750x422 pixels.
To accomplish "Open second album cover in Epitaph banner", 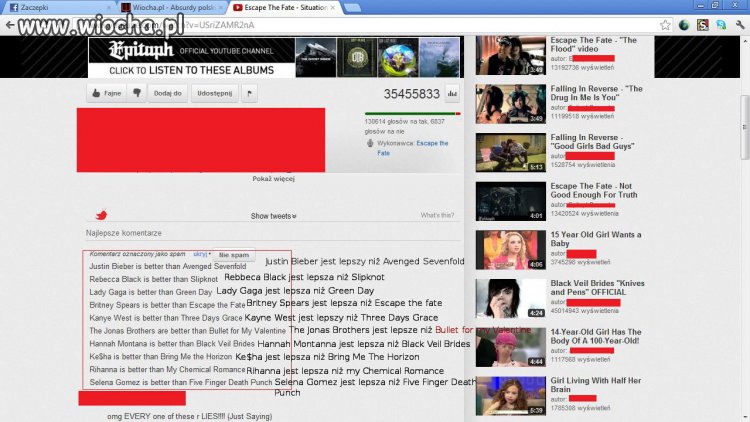I will tap(357, 57).
